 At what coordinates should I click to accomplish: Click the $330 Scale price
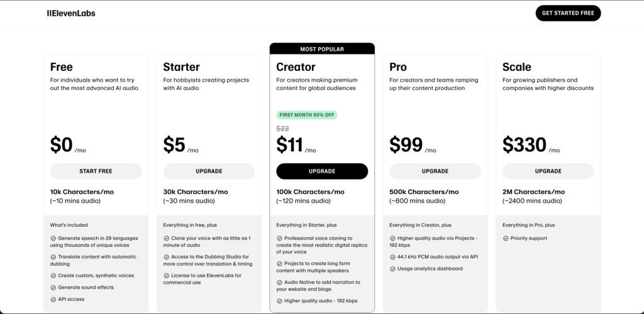click(524, 145)
